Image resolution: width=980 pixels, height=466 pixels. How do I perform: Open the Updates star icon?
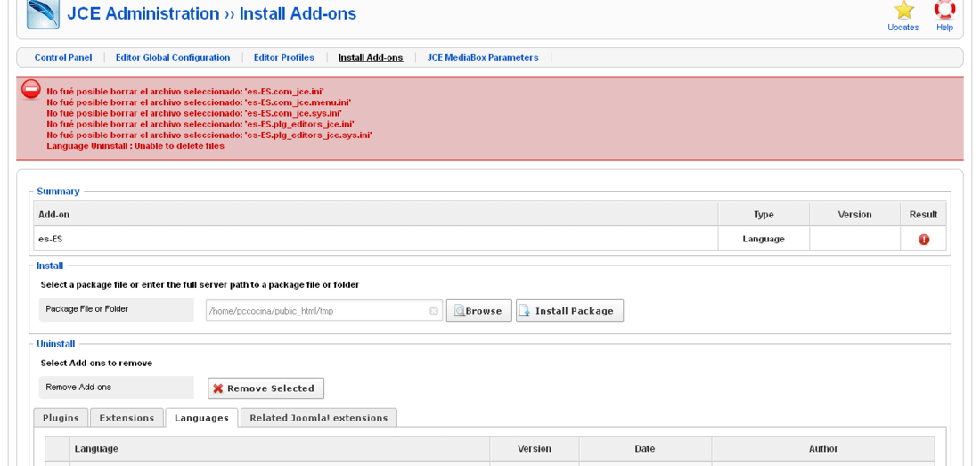pos(903,11)
